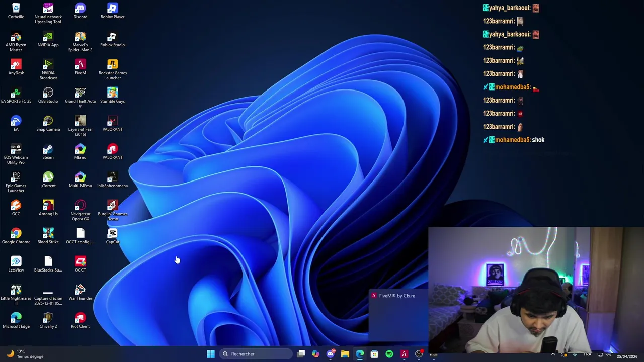
Task: Open File Explorer from the taskbar
Action: pos(345,354)
